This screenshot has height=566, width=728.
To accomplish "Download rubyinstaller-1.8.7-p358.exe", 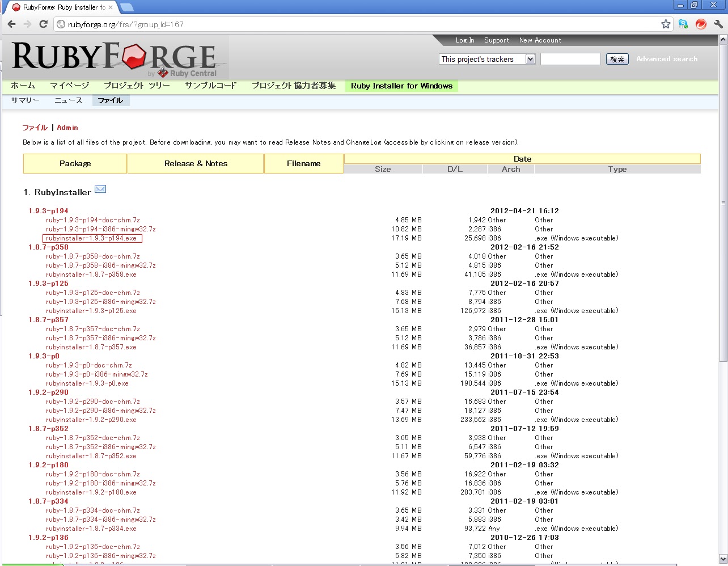I will (91, 274).
